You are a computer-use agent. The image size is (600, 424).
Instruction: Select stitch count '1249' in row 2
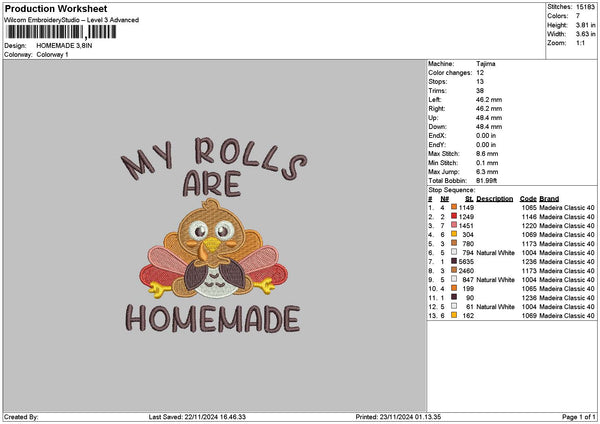click(x=466, y=217)
